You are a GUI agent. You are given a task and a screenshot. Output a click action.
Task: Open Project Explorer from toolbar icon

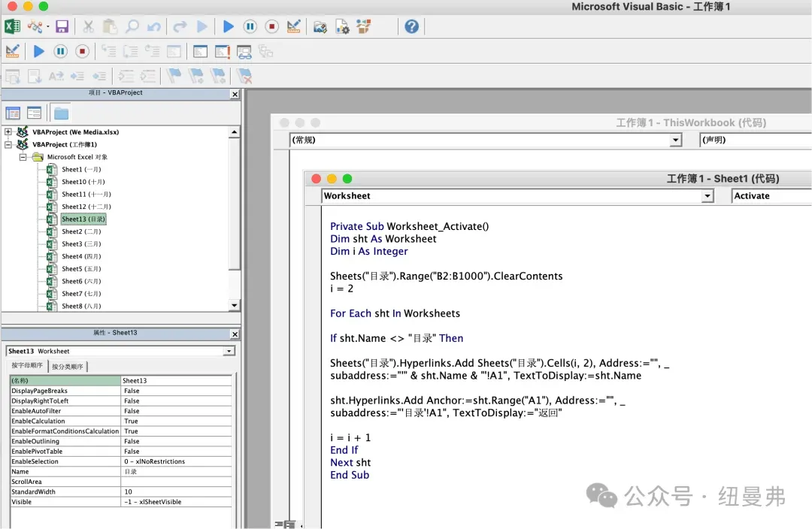coord(320,26)
